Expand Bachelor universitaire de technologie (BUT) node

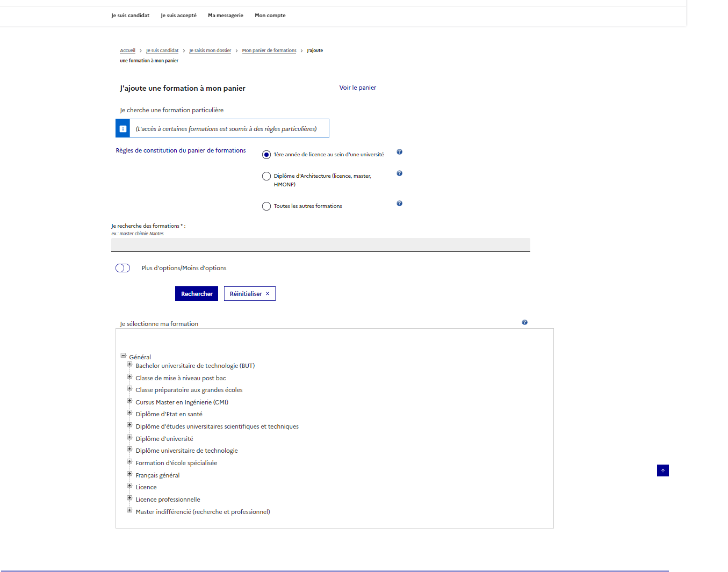129,364
